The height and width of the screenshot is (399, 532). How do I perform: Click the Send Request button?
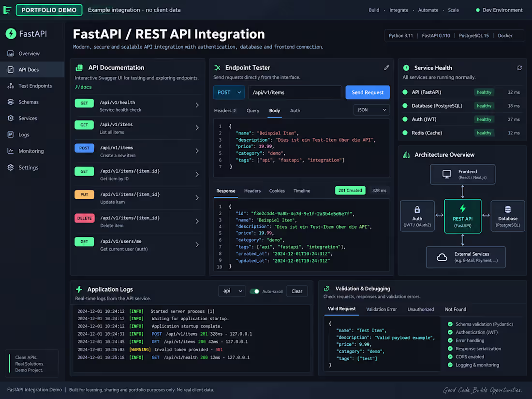pyautogui.click(x=368, y=92)
